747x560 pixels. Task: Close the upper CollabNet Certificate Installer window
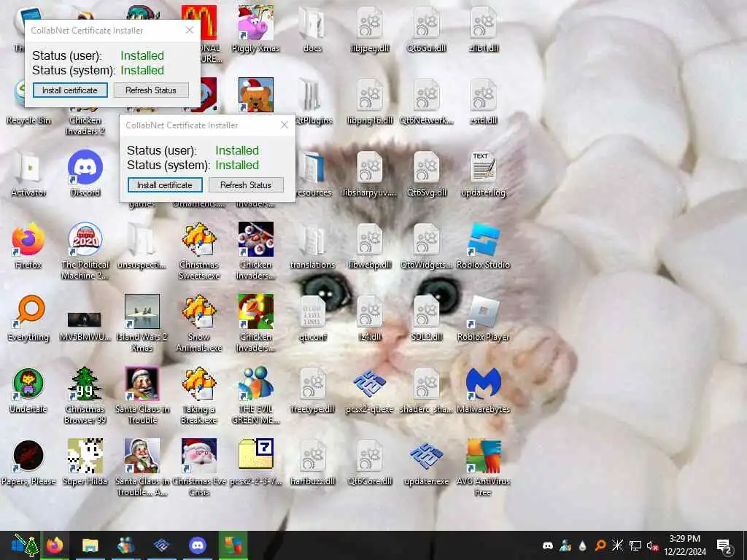coord(190,30)
